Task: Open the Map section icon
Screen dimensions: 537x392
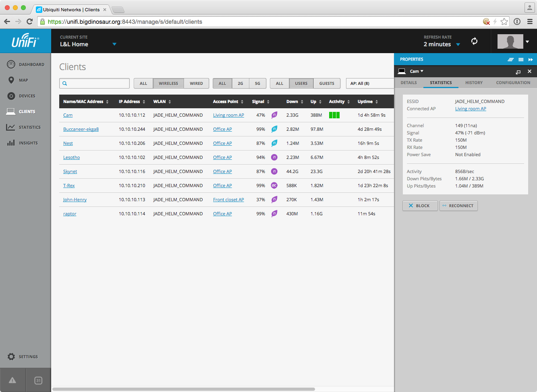Action: pyautogui.click(x=11, y=80)
